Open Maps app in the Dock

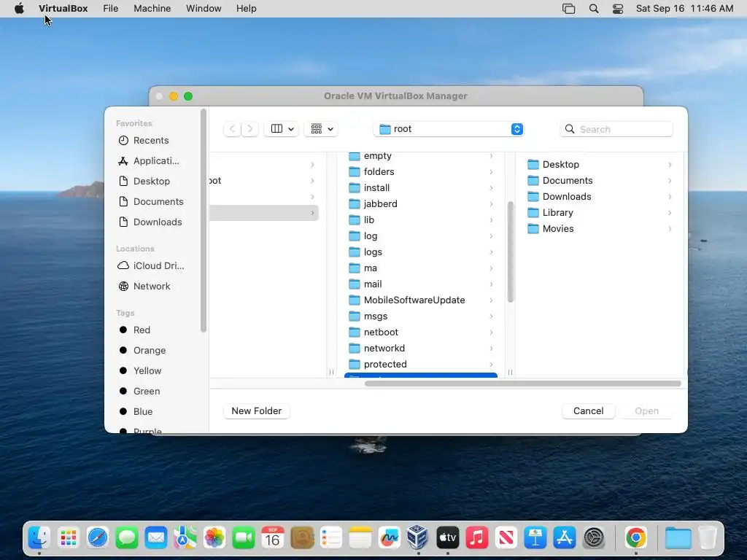pos(185,537)
